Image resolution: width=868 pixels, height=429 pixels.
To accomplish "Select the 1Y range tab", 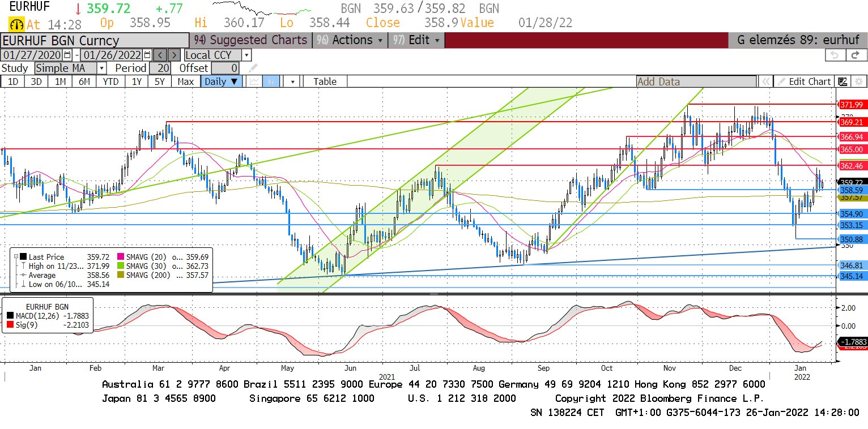I will point(137,81).
